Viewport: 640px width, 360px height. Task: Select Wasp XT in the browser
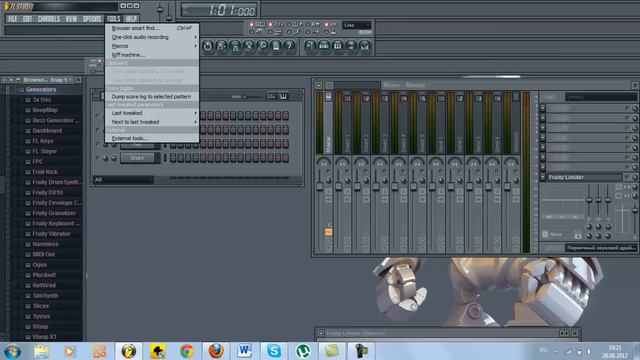point(44,337)
